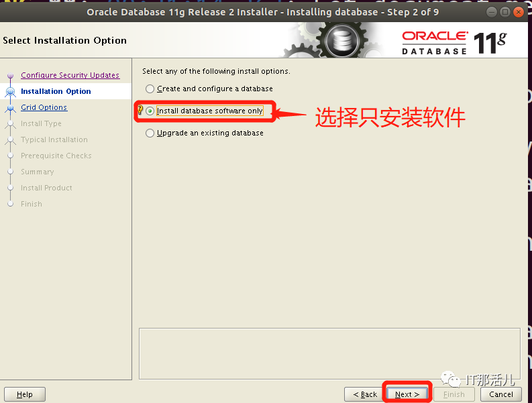Click the Installation Option step marker icon
The image size is (532, 403).
click(x=11, y=92)
